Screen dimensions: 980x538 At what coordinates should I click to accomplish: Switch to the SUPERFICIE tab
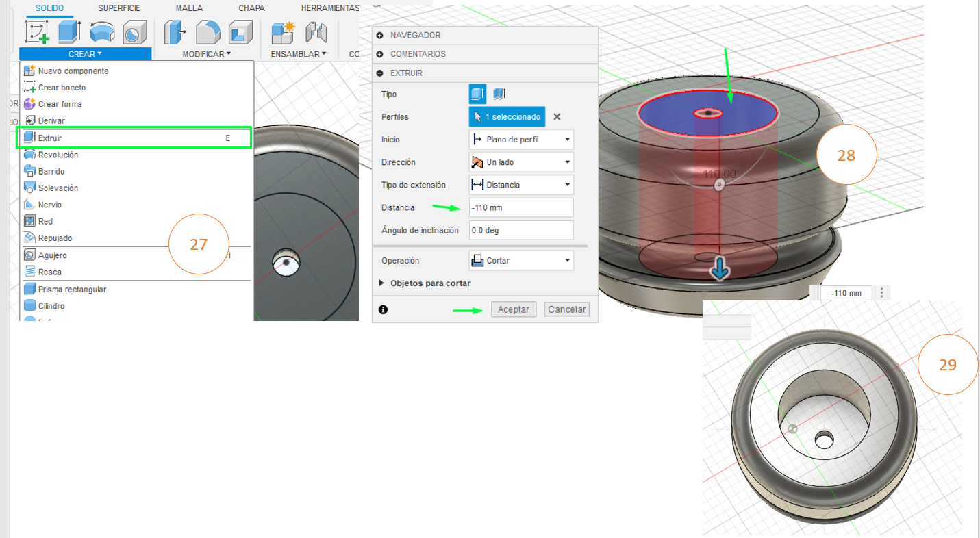(x=119, y=8)
